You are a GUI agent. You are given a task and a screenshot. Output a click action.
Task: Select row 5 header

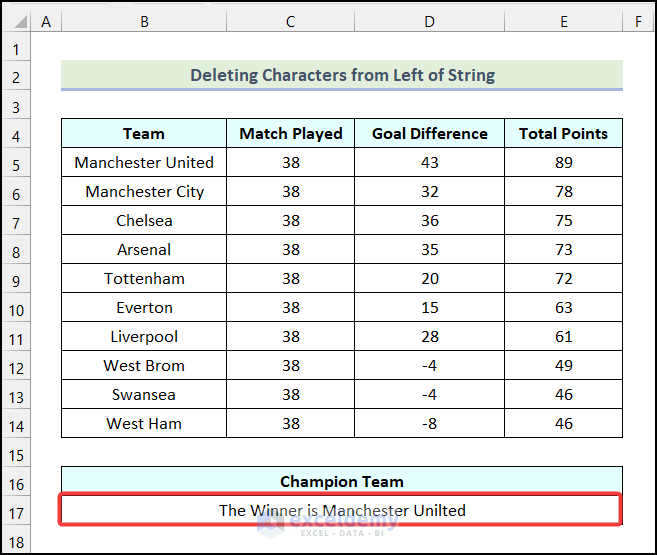click(16, 165)
